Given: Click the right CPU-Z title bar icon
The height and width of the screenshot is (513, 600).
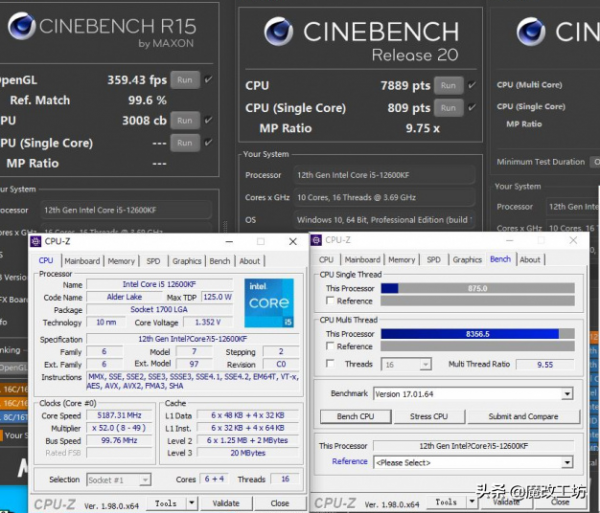Looking at the screenshot, I should pos(317,240).
